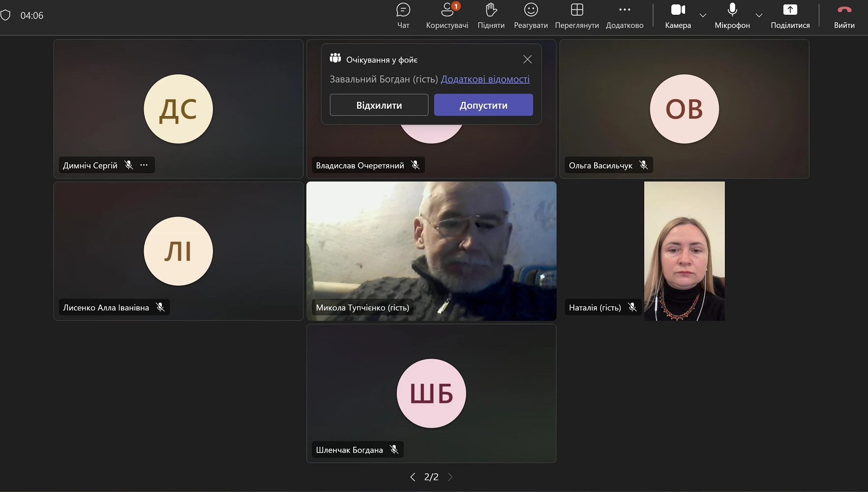Toggle the microphone mute
The image size is (868, 492).
[x=732, y=16]
